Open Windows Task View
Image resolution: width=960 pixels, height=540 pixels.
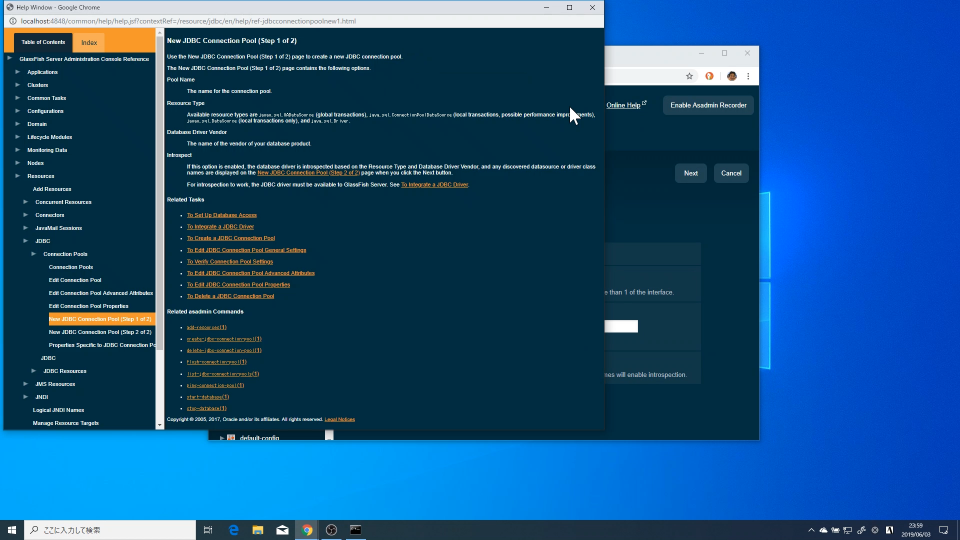point(208,530)
